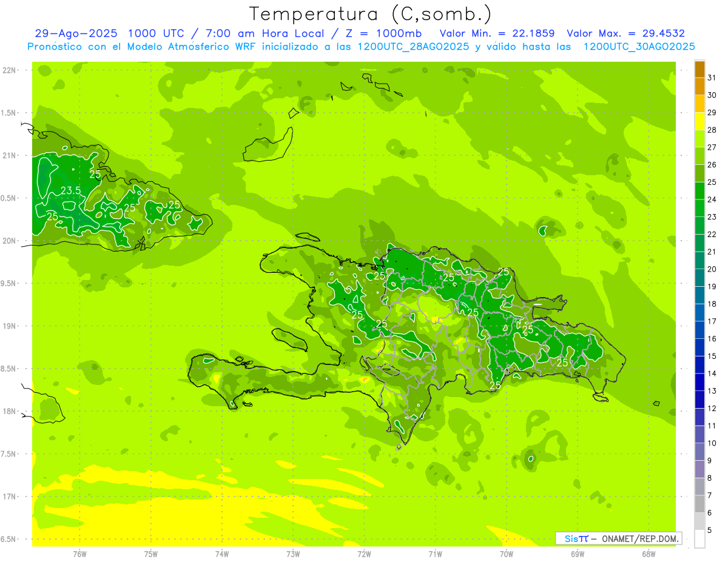This screenshot has height=562, width=728.
Task: Click the white swatch below 5
Action: point(699,539)
